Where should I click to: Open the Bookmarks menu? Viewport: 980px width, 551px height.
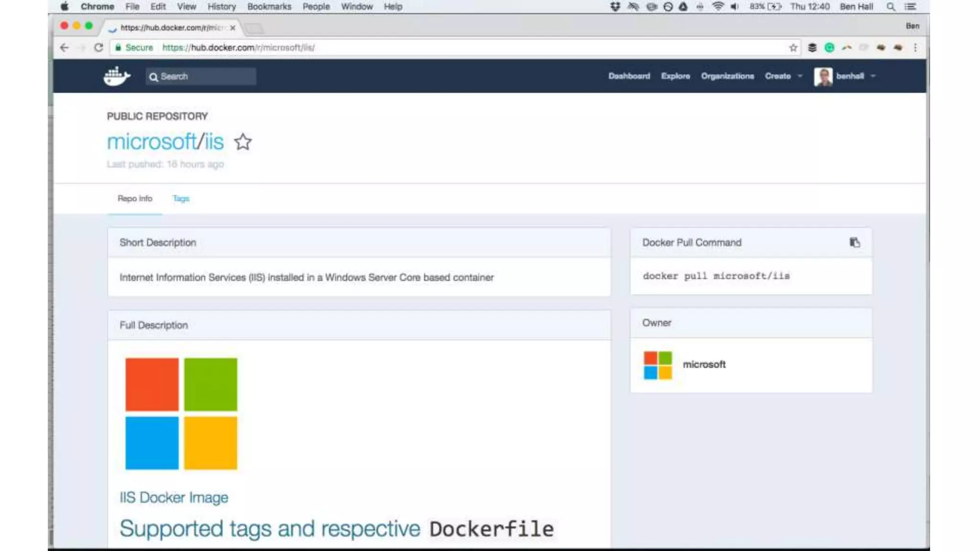pos(269,7)
